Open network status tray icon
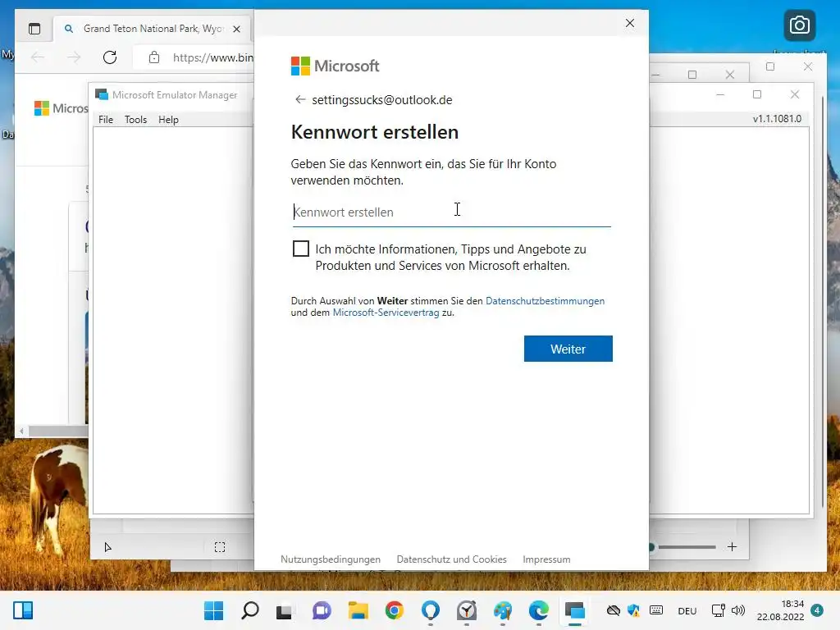Viewport: 840px width, 630px height. [x=718, y=610]
